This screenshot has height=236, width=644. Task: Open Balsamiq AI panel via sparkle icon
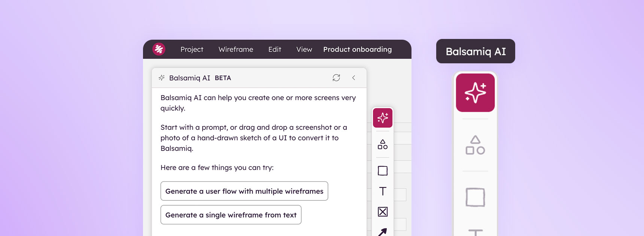pos(382,117)
